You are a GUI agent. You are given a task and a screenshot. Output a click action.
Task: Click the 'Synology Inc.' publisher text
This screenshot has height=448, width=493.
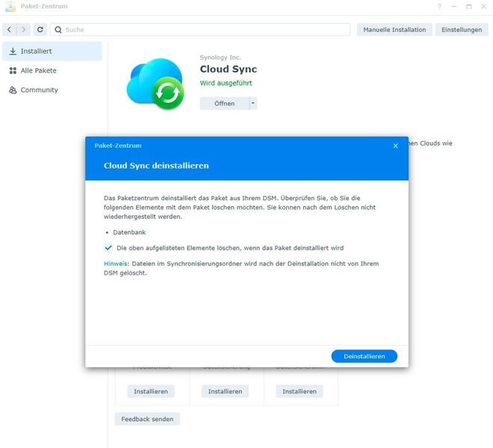coord(220,57)
